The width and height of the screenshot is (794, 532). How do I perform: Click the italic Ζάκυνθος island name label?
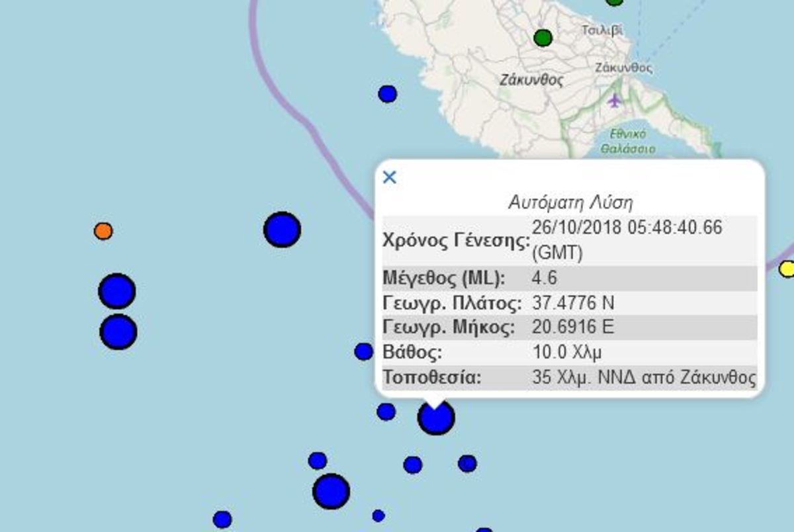pyautogui.click(x=532, y=81)
